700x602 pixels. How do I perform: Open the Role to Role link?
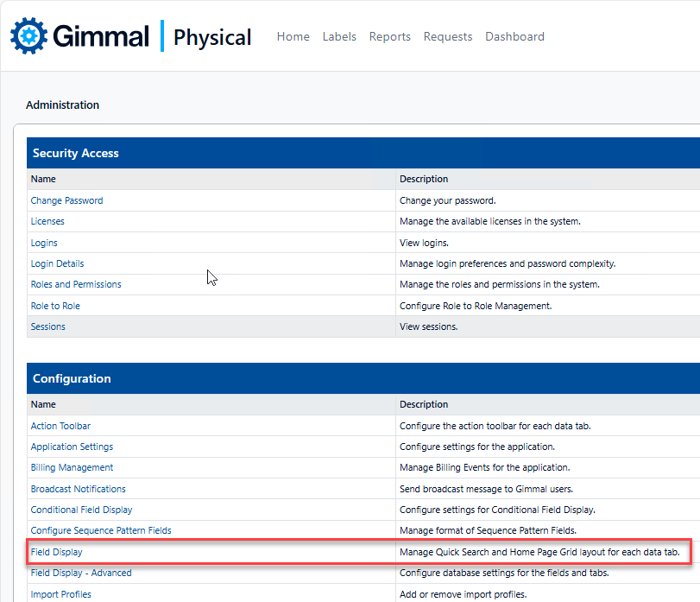[x=55, y=306]
